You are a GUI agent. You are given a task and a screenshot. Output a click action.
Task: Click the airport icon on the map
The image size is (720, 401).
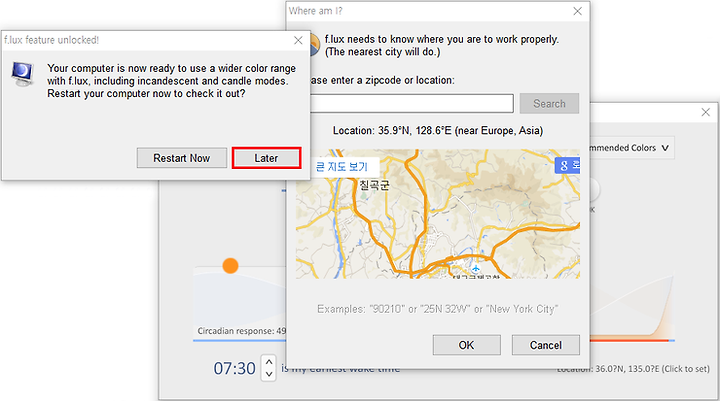[x=476, y=268]
